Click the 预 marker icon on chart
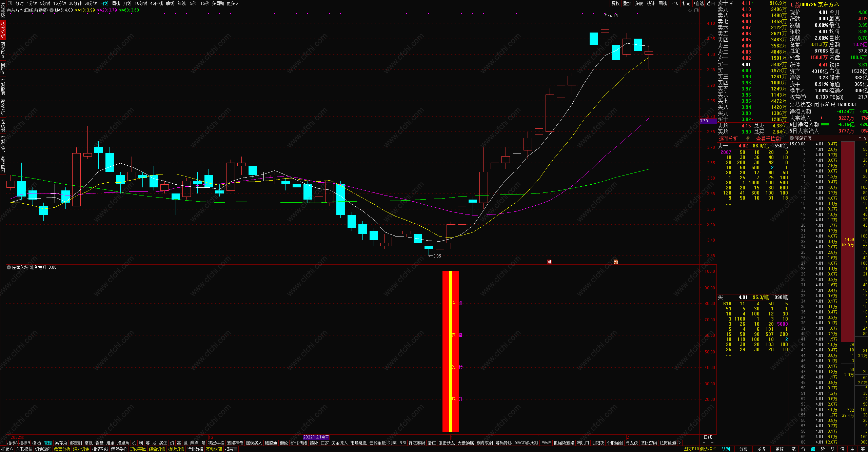 (x=616, y=262)
